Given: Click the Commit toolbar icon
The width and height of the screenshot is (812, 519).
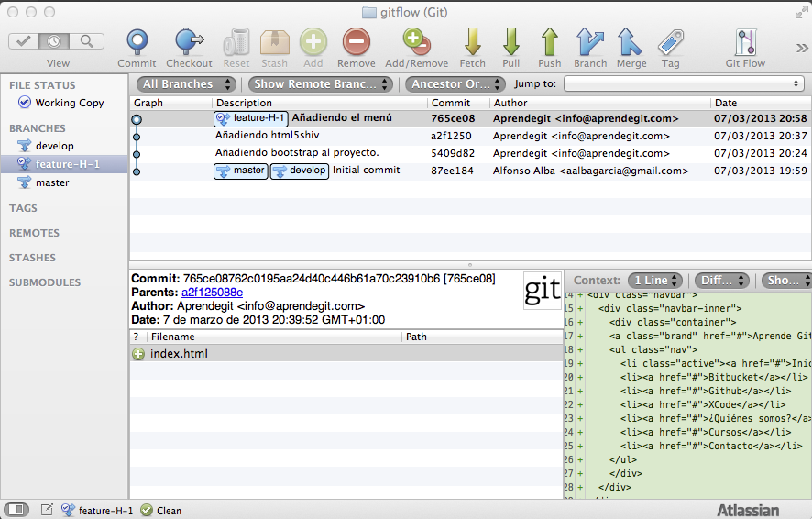Looking at the screenshot, I should pyautogui.click(x=137, y=42).
